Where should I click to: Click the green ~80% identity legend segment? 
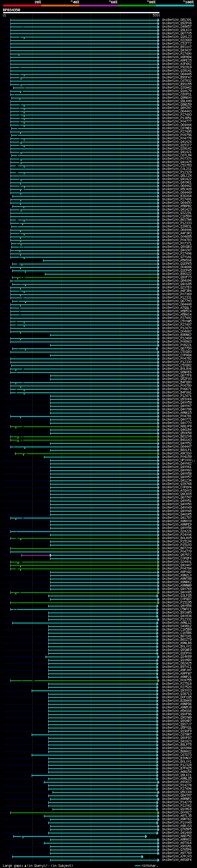pos(137,6)
